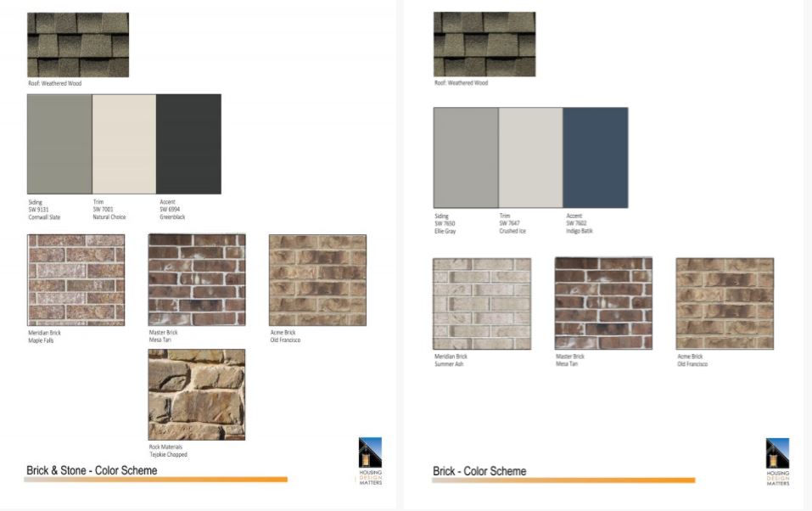Click the 'Ellie Gray' label text
Image resolution: width=812 pixels, height=511 pixels.
(x=445, y=231)
